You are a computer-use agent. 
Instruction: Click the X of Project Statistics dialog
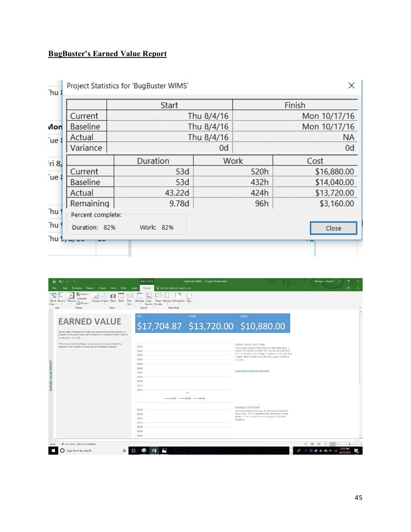click(351, 85)
